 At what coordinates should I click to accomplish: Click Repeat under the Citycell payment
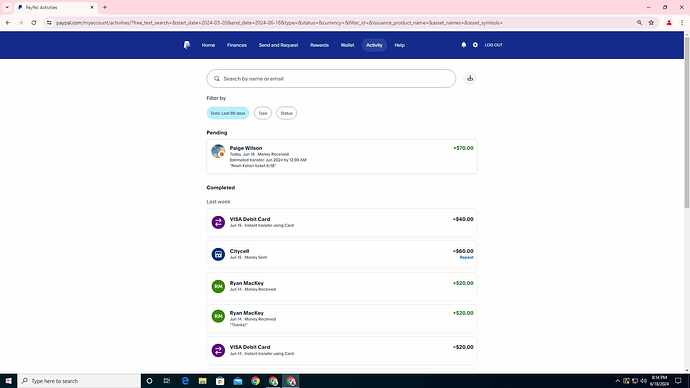(x=466, y=257)
